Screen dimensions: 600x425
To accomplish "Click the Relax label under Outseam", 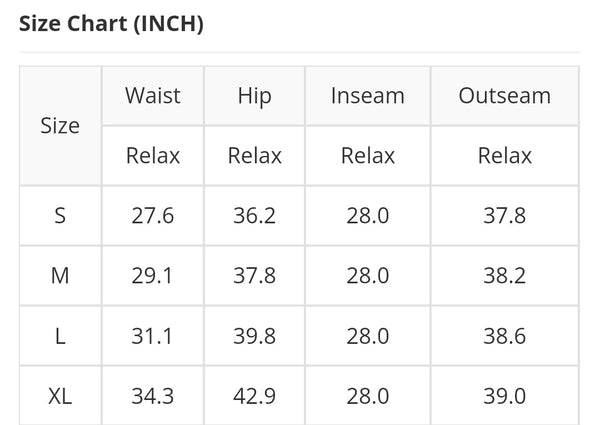I will tap(505, 156).
